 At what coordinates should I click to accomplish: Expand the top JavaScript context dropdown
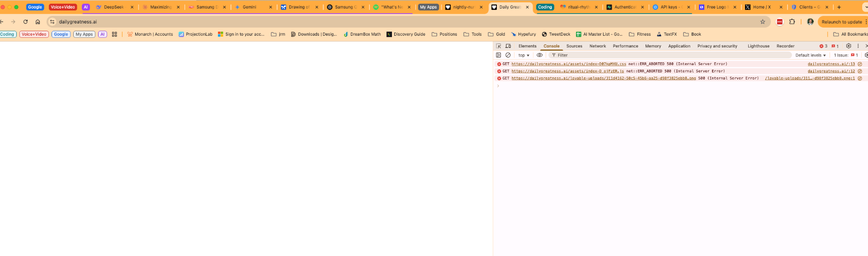pyautogui.click(x=524, y=55)
